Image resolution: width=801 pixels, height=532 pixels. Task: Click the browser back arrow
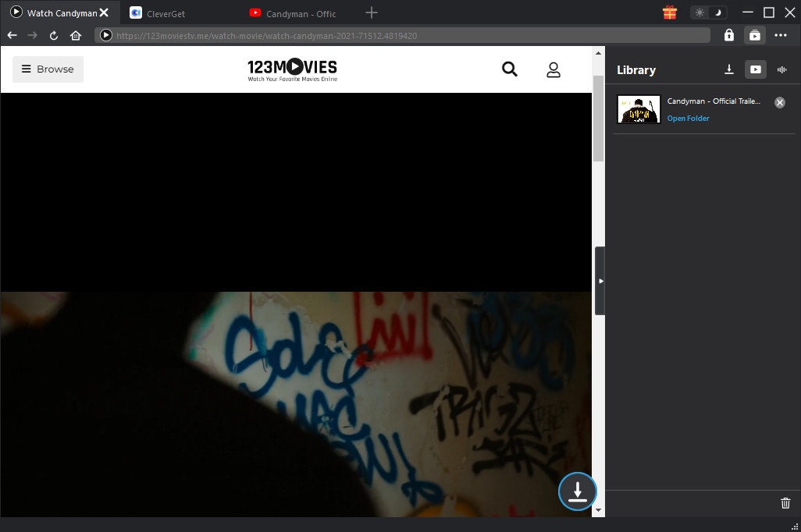pyautogui.click(x=12, y=35)
